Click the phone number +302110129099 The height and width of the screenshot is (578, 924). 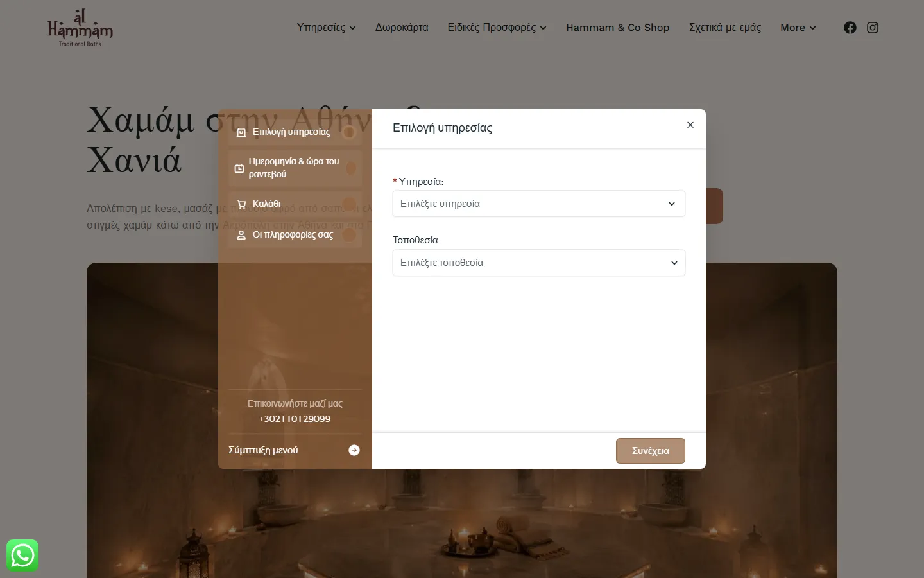pyautogui.click(x=295, y=419)
